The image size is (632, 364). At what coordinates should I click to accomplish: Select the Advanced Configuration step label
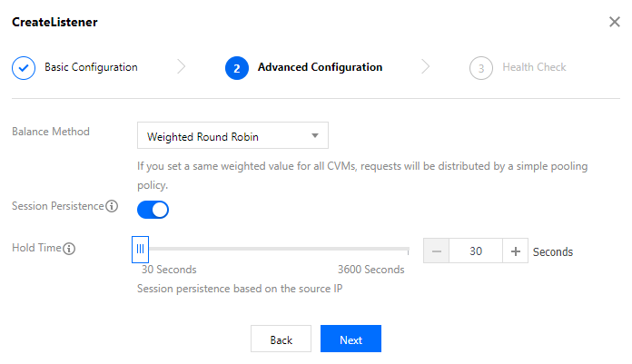pos(320,67)
